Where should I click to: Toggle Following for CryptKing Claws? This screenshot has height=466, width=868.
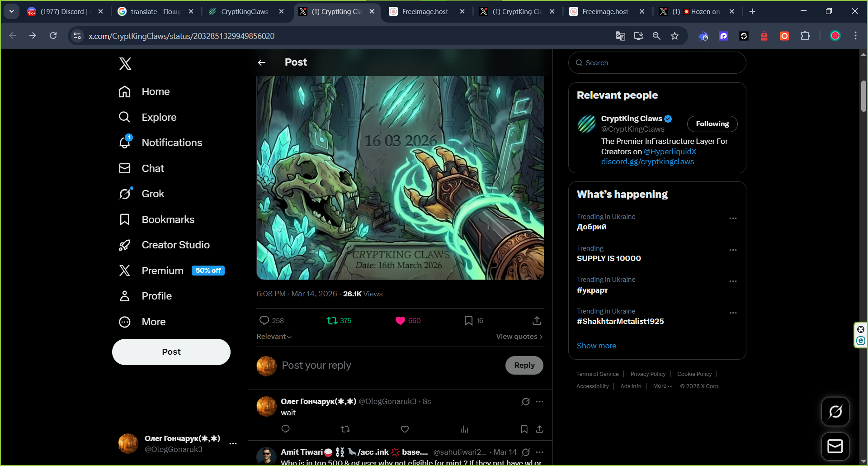coord(712,124)
